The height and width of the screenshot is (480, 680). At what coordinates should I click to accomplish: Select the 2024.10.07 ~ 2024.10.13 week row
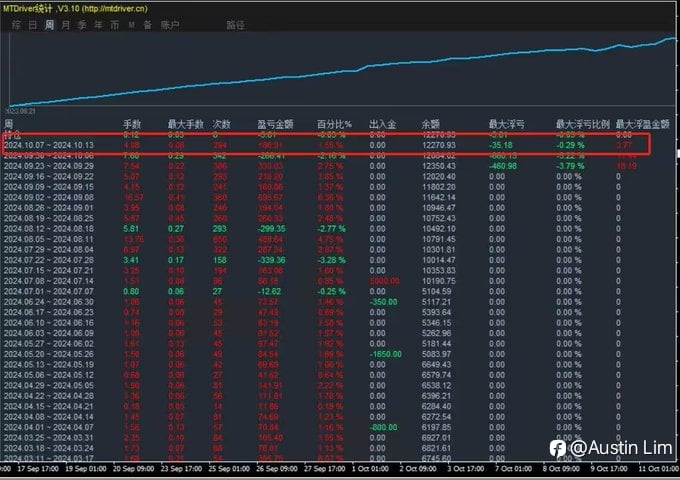click(x=327, y=145)
